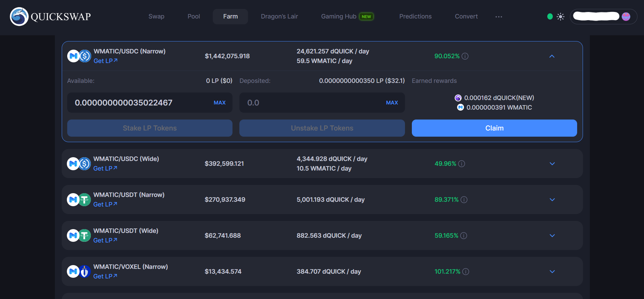
Task: Open the three-dots more menu
Action: [499, 16]
